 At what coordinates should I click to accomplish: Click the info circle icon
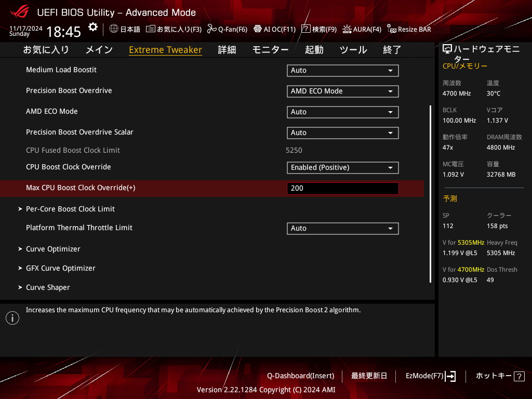tap(12, 318)
